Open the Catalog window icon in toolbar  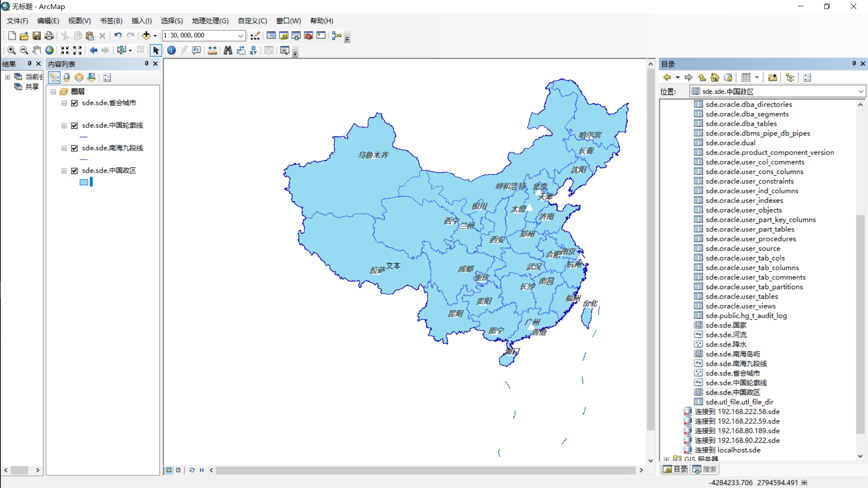click(x=283, y=36)
